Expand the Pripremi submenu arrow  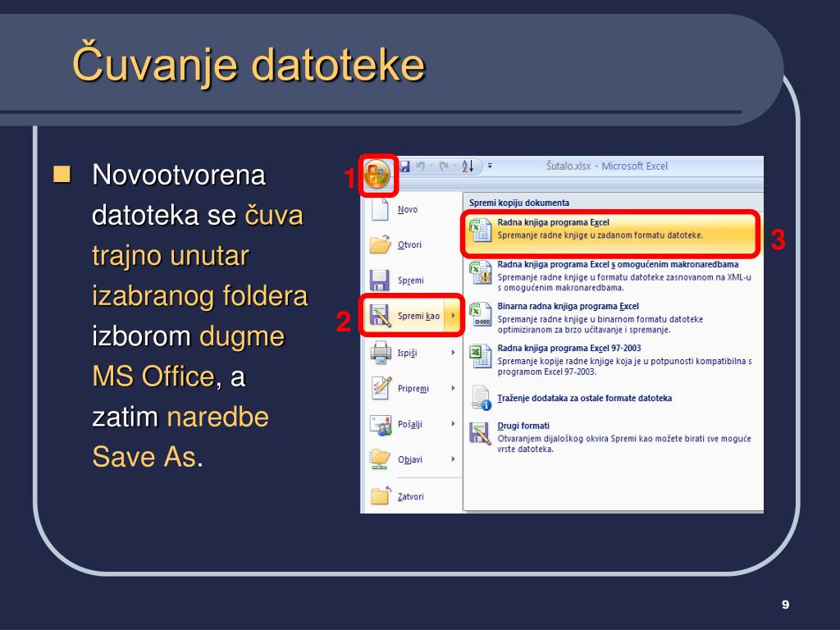coord(453,388)
